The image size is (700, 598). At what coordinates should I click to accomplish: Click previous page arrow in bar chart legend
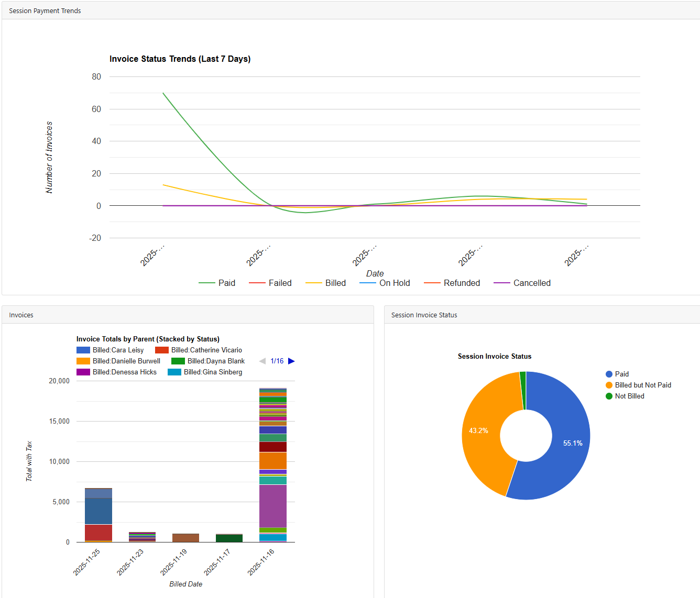click(262, 361)
